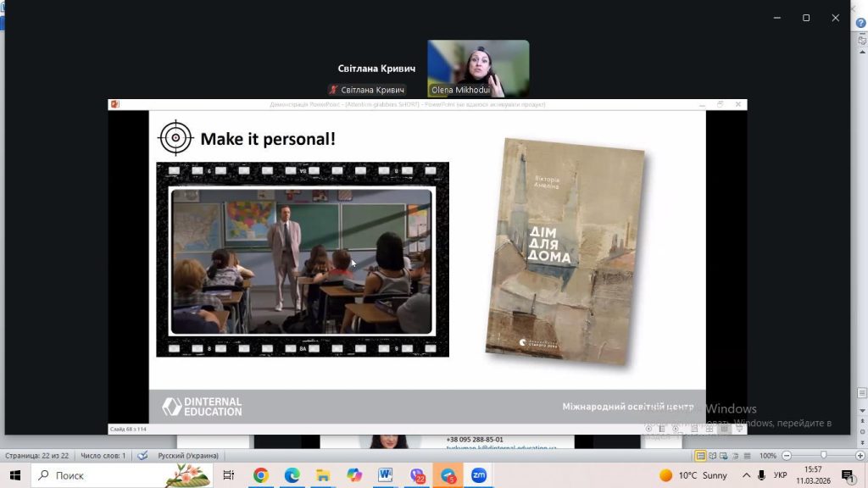Switch Word to Full Screen Reading view
The width and height of the screenshot is (868, 488).
[713, 456]
